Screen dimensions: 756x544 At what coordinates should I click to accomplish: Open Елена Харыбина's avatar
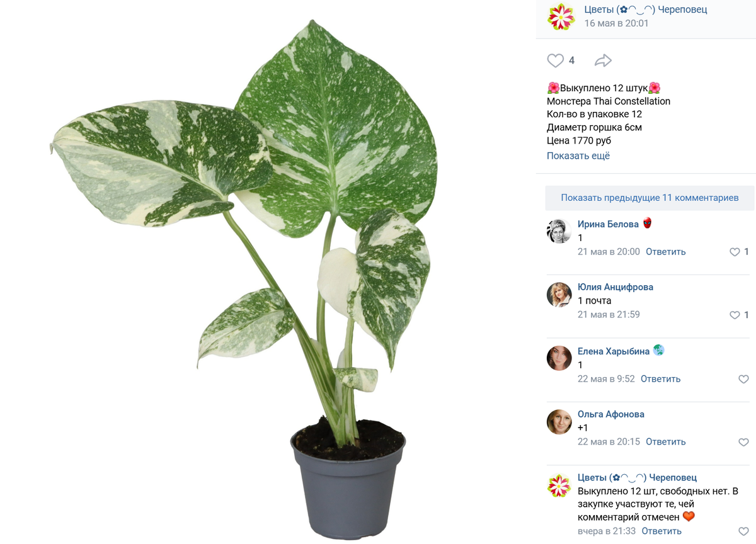[x=559, y=358]
